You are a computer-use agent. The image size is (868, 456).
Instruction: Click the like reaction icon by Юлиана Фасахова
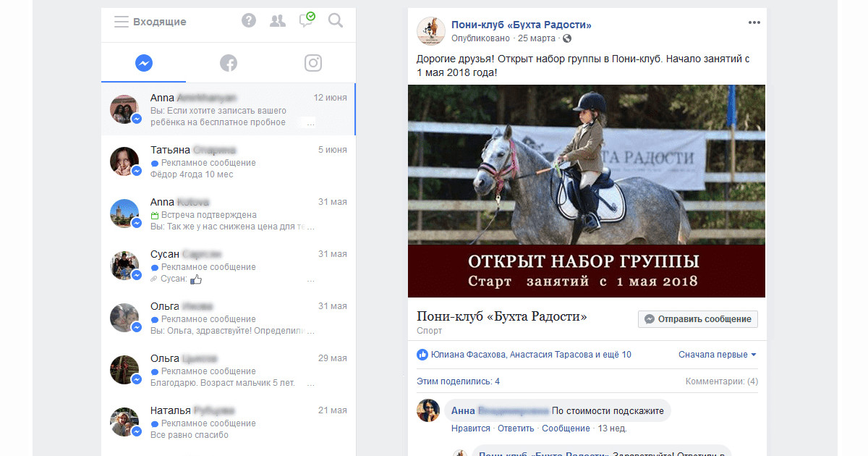coord(422,355)
